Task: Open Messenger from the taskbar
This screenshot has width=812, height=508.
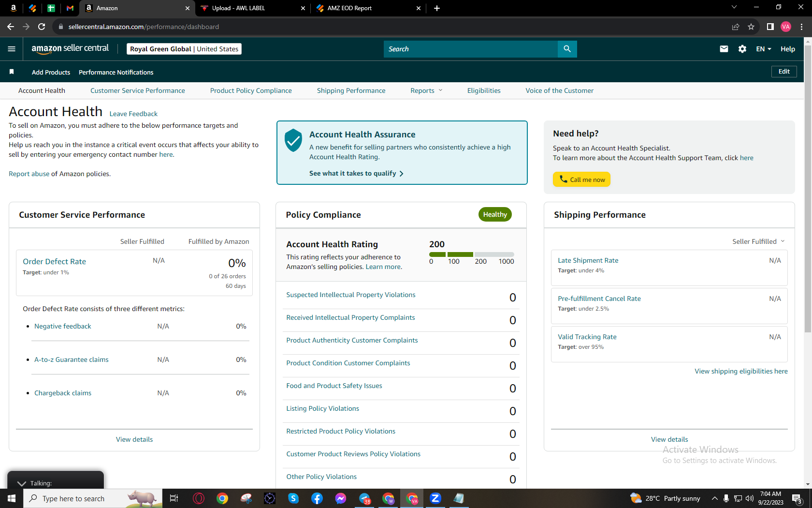Action: (x=341, y=498)
